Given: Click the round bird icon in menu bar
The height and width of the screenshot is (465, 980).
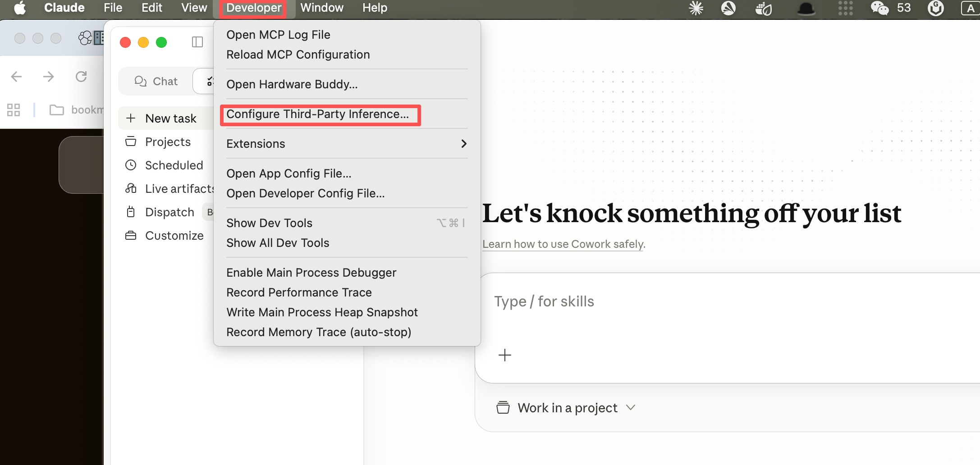Looking at the screenshot, I should pyautogui.click(x=728, y=8).
